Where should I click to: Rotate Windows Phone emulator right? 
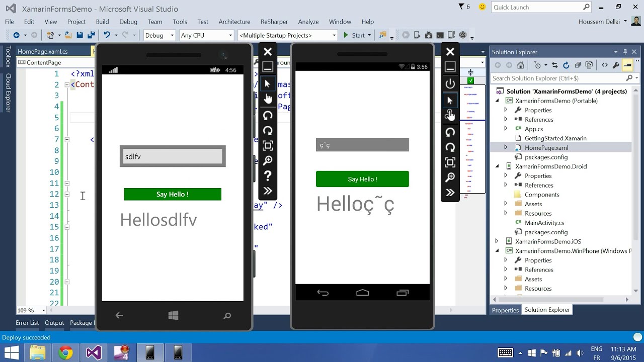tap(268, 130)
